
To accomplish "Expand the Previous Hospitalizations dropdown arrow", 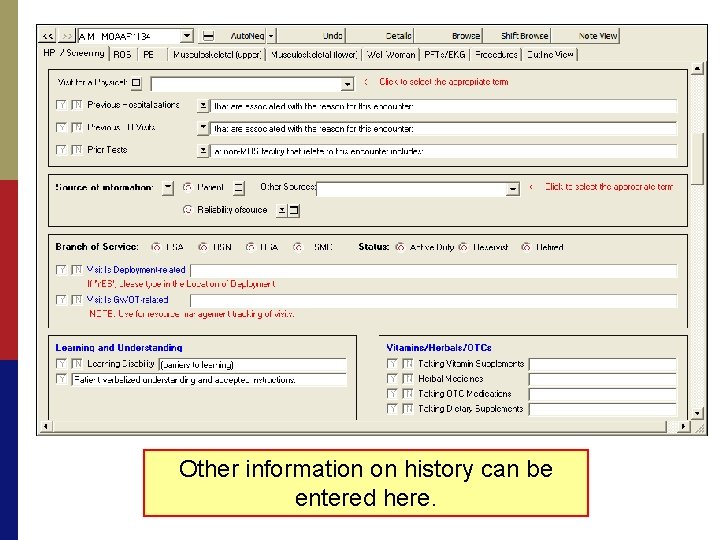I will pyautogui.click(x=202, y=106).
